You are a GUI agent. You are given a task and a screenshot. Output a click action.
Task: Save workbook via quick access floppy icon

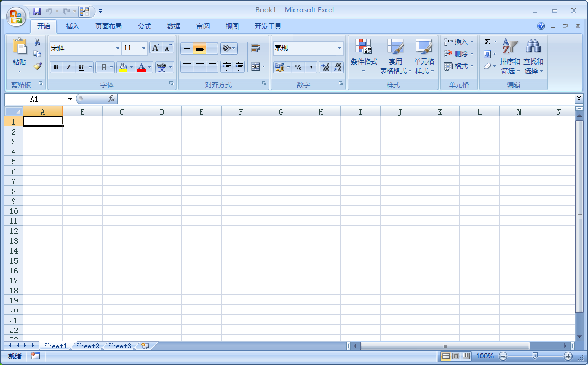click(37, 11)
